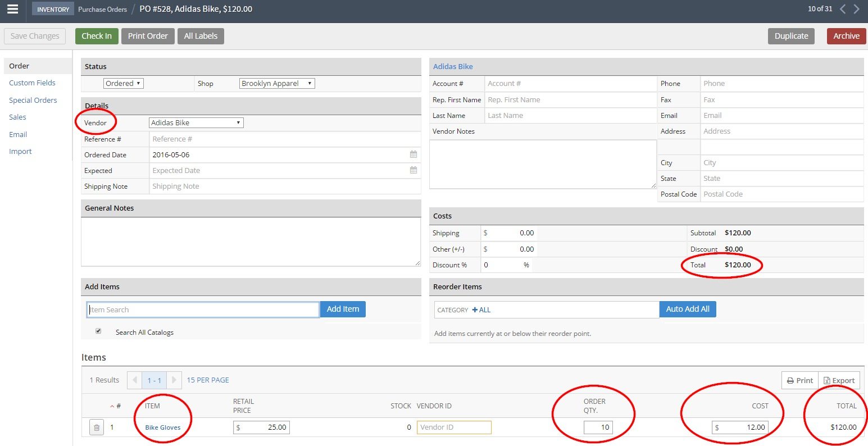Focus the Item Search field
The image size is (868, 446).
(x=203, y=310)
